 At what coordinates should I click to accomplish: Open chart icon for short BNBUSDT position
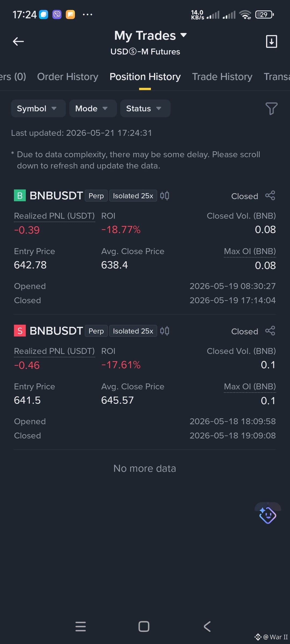click(x=165, y=331)
